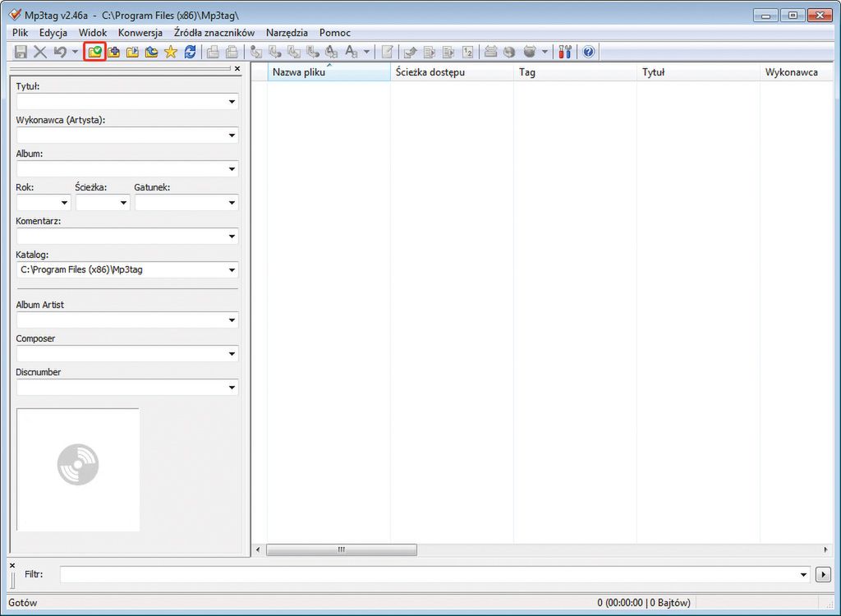Click the file list scroll left arrow
841x616 pixels.
258,550
